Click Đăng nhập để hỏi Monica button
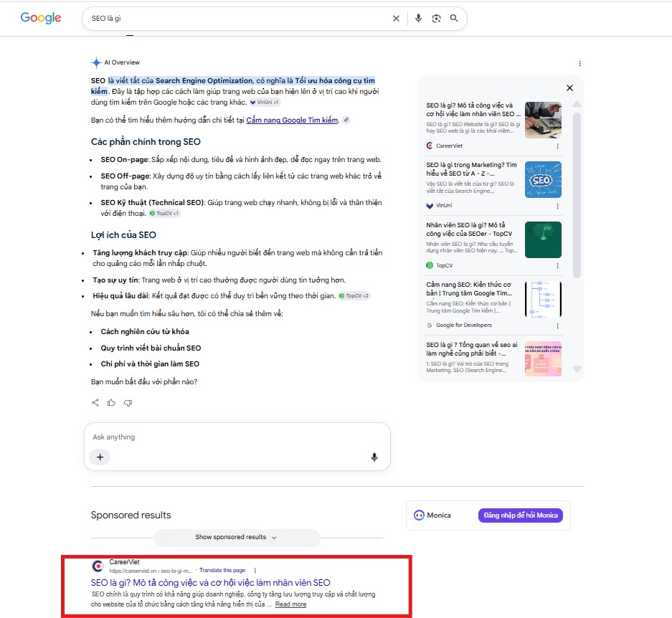Screen dimensions: 672x618 click(x=520, y=515)
